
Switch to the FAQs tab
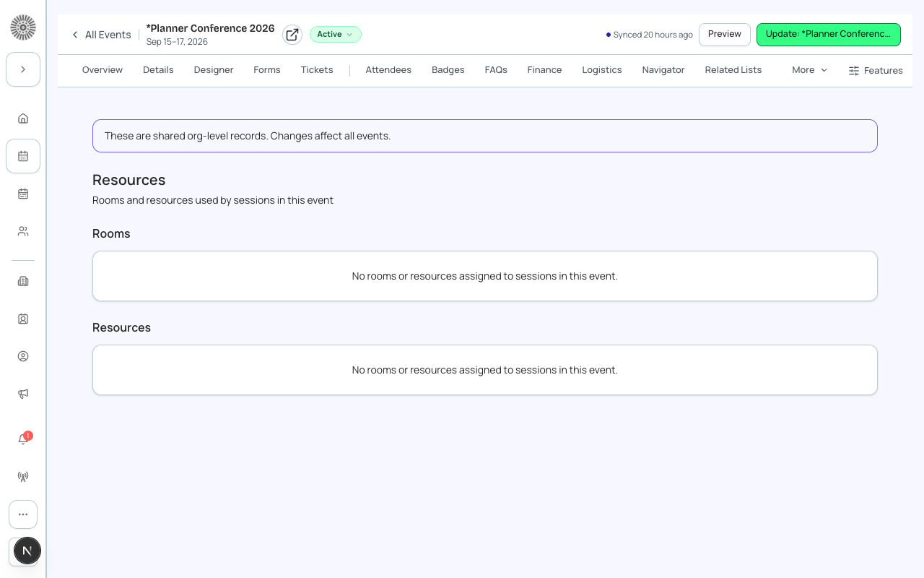pyautogui.click(x=496, y=70)
